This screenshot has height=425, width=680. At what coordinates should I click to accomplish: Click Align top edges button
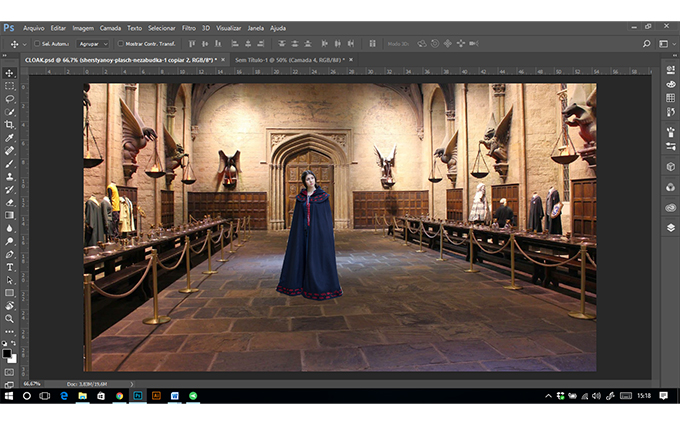[x=192, y=44]
